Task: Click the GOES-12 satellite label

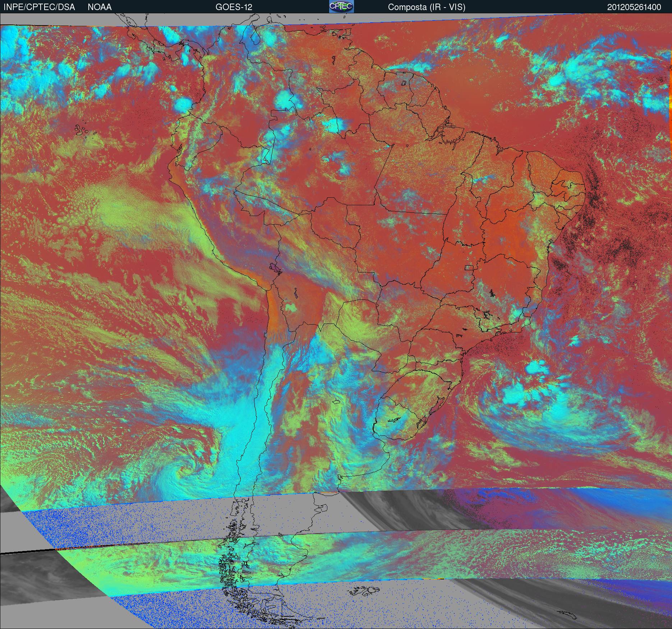Action: pyautogui.click(x=234, y=7)
